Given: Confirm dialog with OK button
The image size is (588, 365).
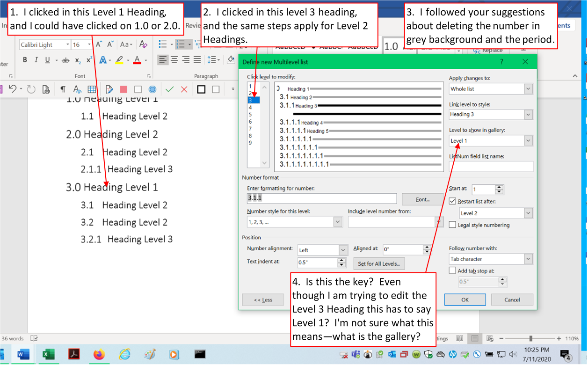Looking at the screenshot, I should click(x=465, y=299).
